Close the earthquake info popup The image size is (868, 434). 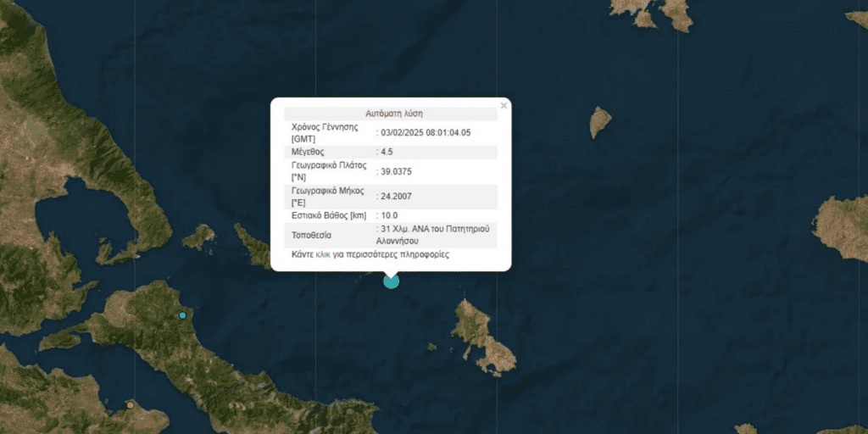(504, 106)
